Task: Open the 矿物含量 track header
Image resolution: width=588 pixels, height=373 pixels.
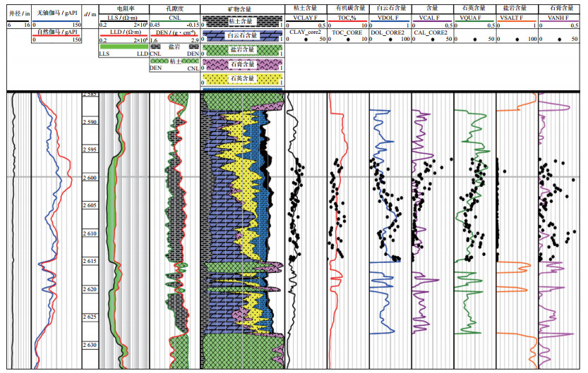Action: coord(242,6)
